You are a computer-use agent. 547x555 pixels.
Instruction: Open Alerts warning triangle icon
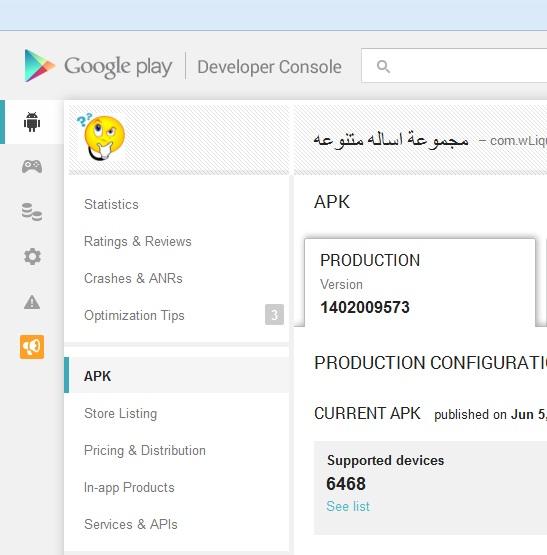(x=32, y=302)
